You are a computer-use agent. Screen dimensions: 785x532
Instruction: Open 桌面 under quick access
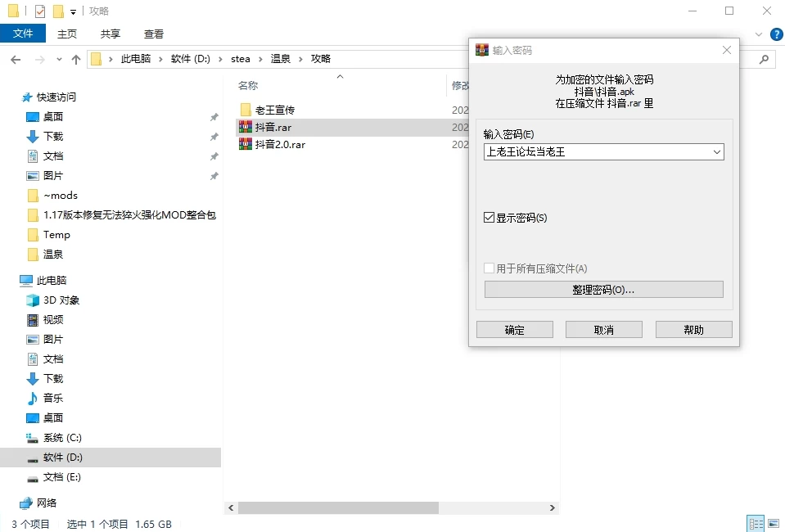(53, 116)
